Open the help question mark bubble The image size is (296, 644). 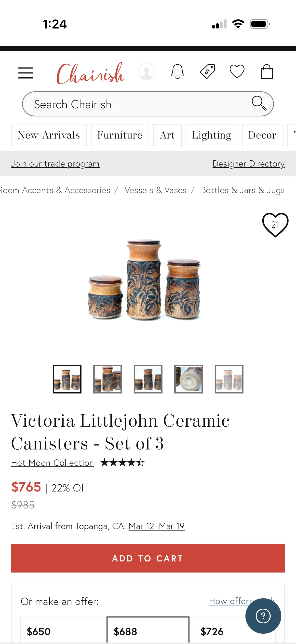click(263, 616)
